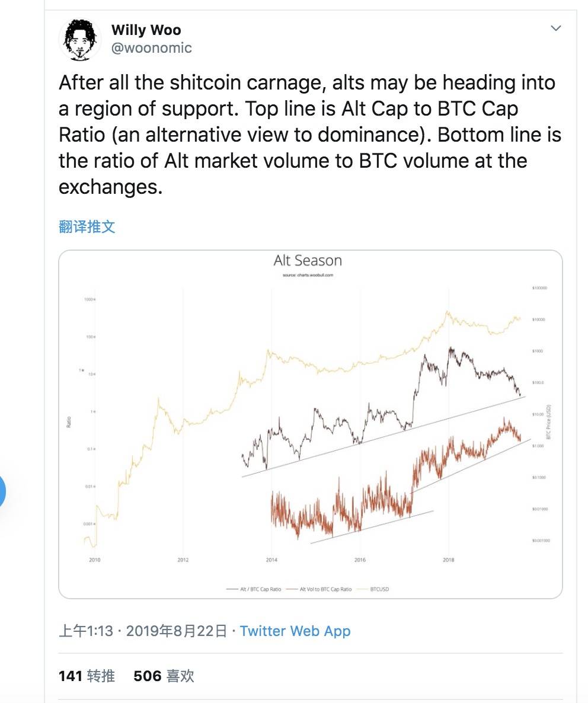Select the Alt / BTC Cap Ratio legend entry
Screen dimensions: 588x703
(254, 589)
